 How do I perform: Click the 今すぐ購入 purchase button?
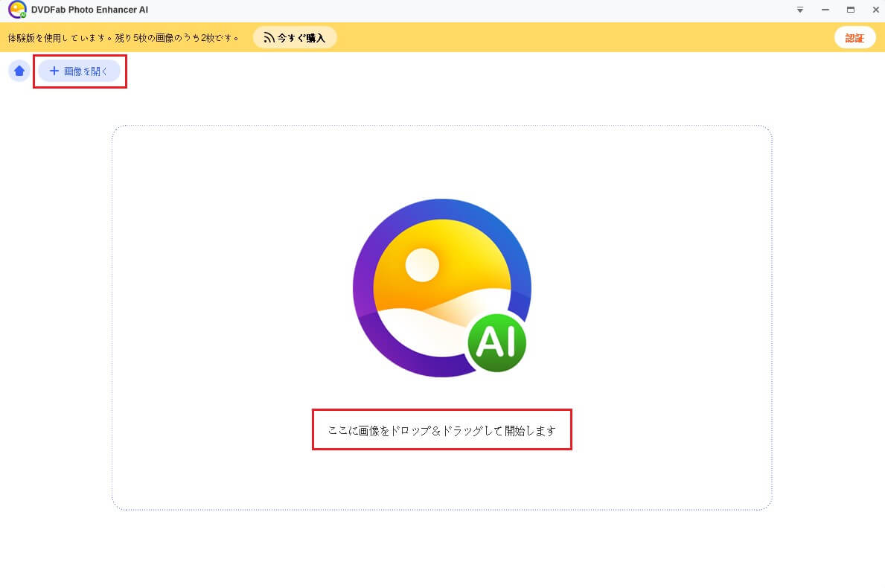click(x=295, y=38)
